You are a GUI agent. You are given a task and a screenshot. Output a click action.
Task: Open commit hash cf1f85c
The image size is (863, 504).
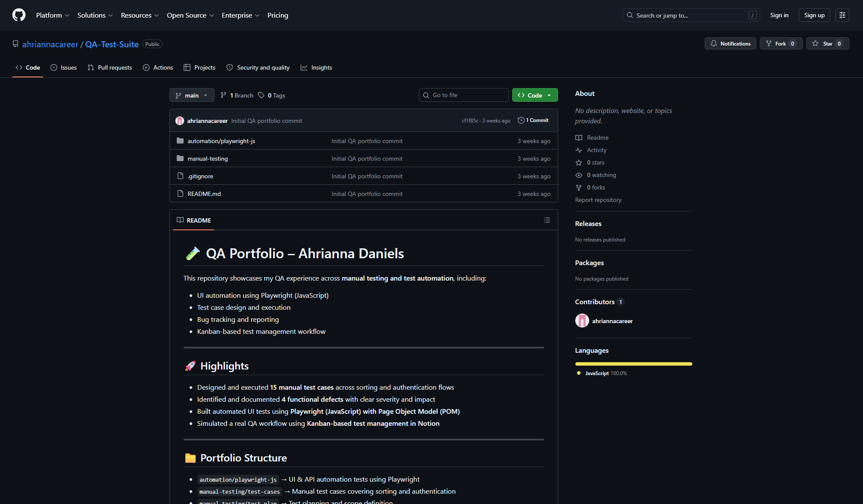470,121
